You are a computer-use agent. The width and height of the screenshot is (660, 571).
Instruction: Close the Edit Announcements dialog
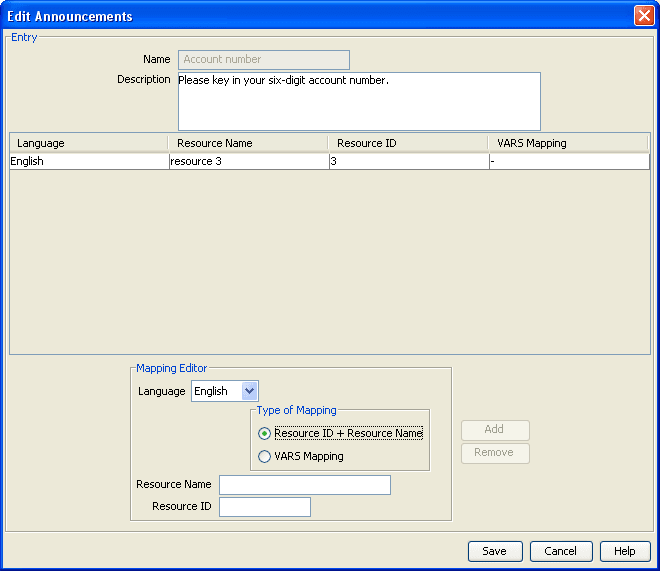644,16
